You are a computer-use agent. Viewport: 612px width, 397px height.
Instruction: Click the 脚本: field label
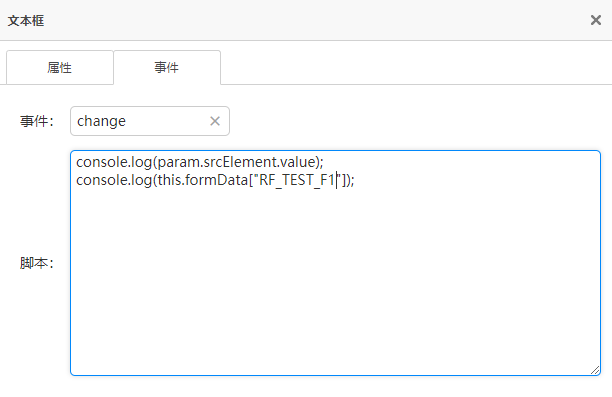coord(37,263)
